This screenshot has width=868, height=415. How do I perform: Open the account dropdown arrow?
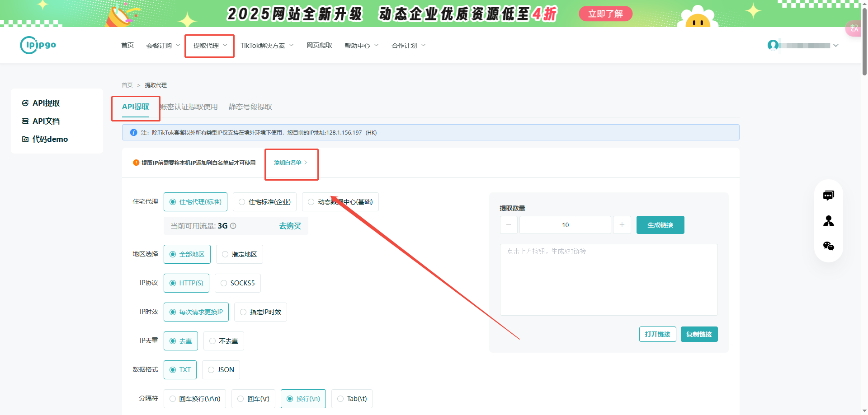pos(836,45)
